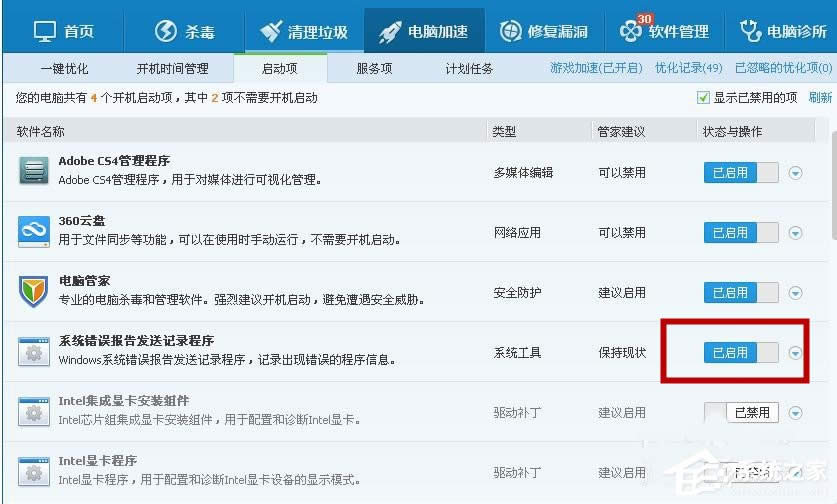Click the 刷新 refresh link
This screenshot has width=837, height=504.
pyautogui.click(x=820, y=97)
